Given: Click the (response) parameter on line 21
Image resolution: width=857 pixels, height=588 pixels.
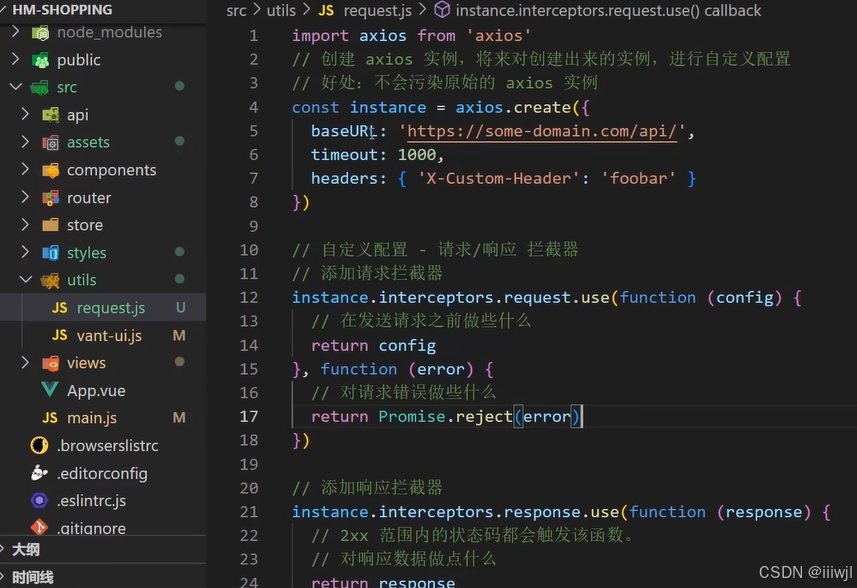Looking at the screenshot, I should pos(764,511).
